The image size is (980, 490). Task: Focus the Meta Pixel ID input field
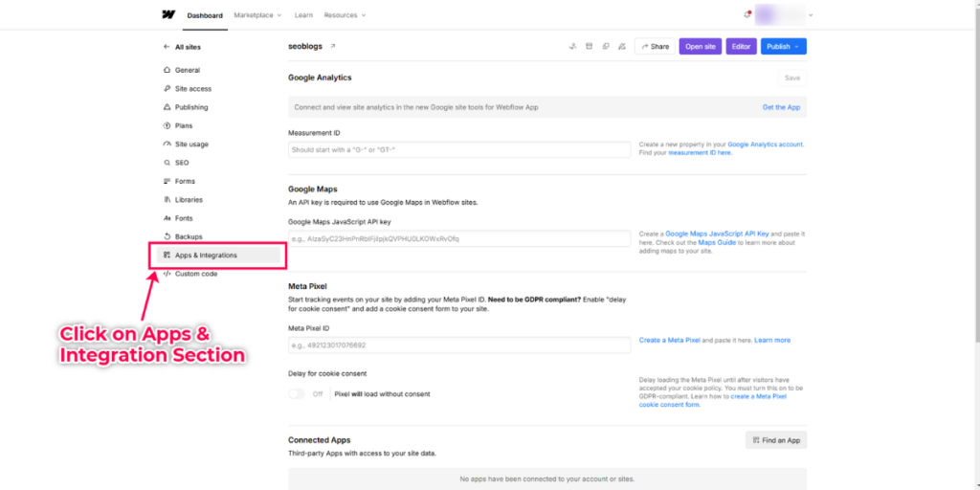pos(459,345)
